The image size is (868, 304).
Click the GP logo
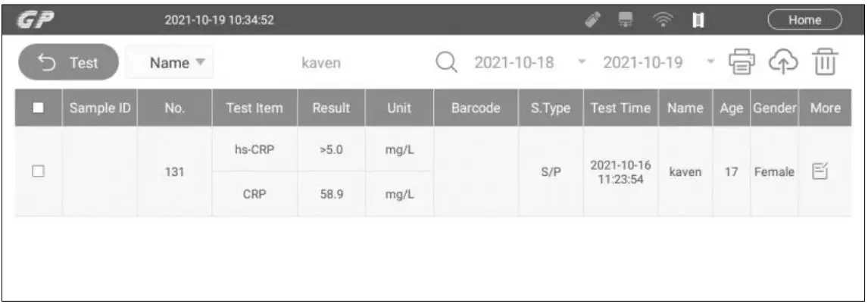click(x=29, y=19)
